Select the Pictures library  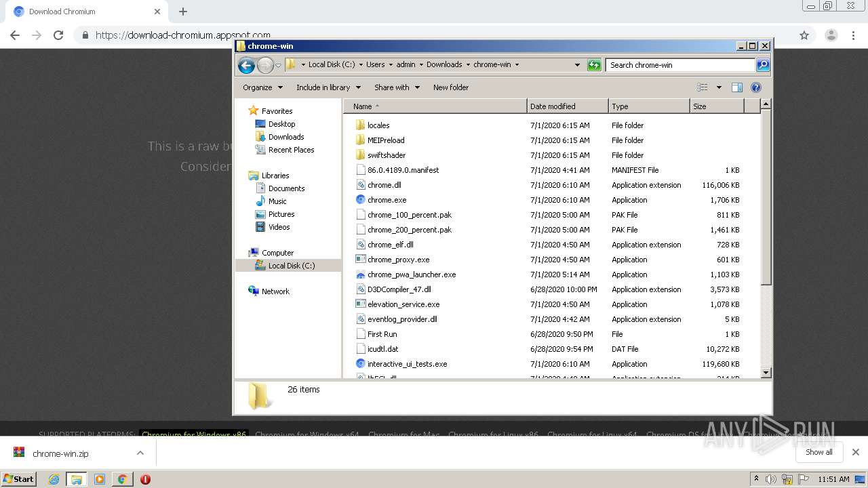(281, 214)
